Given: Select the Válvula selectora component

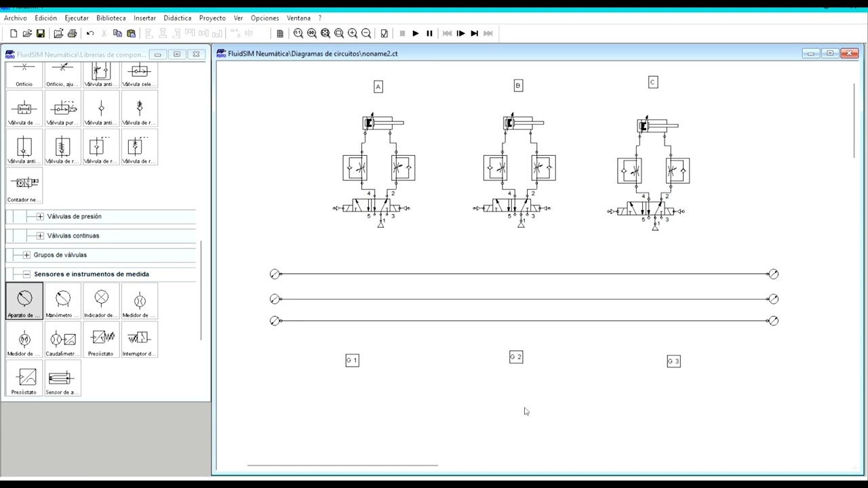Looking at the screenshot, I should [x=139, y=75].
